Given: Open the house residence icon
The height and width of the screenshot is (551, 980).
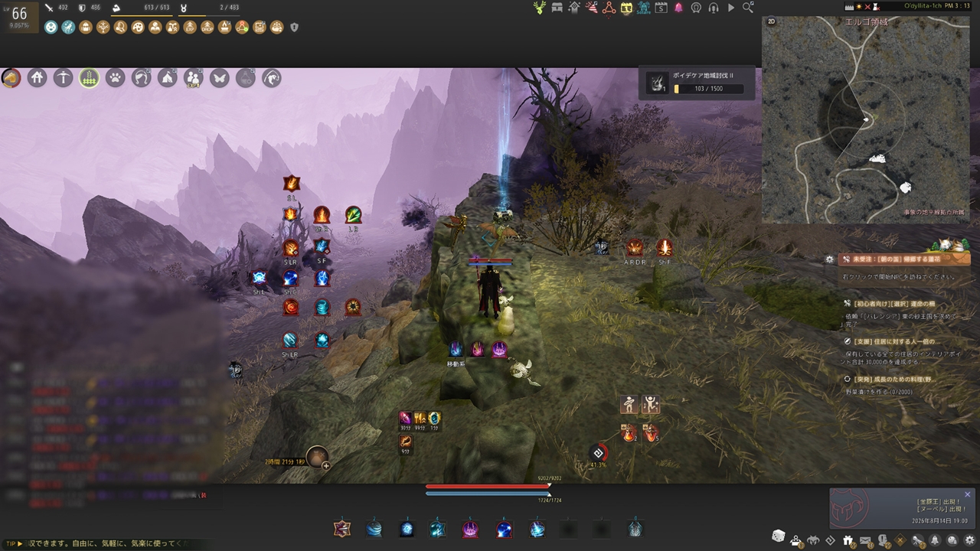Looking at the screenshot, I should click(37, 78).
